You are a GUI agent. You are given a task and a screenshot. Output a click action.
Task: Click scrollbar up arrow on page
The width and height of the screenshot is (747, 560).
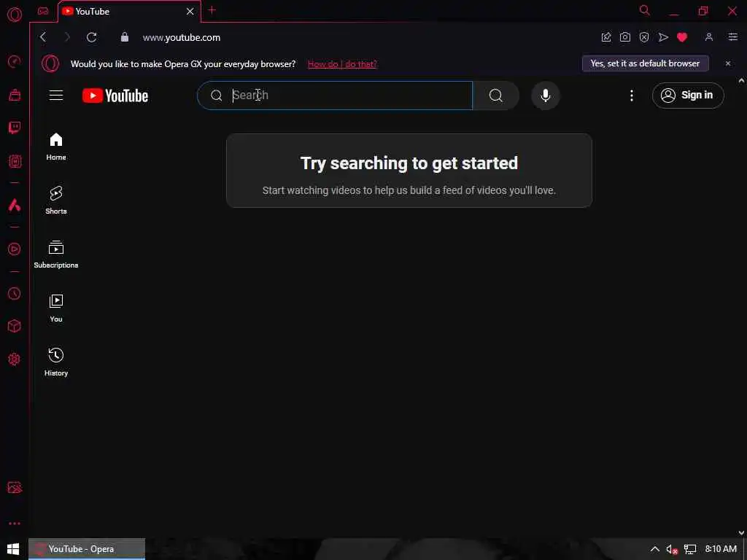click(x=741, y=81)
